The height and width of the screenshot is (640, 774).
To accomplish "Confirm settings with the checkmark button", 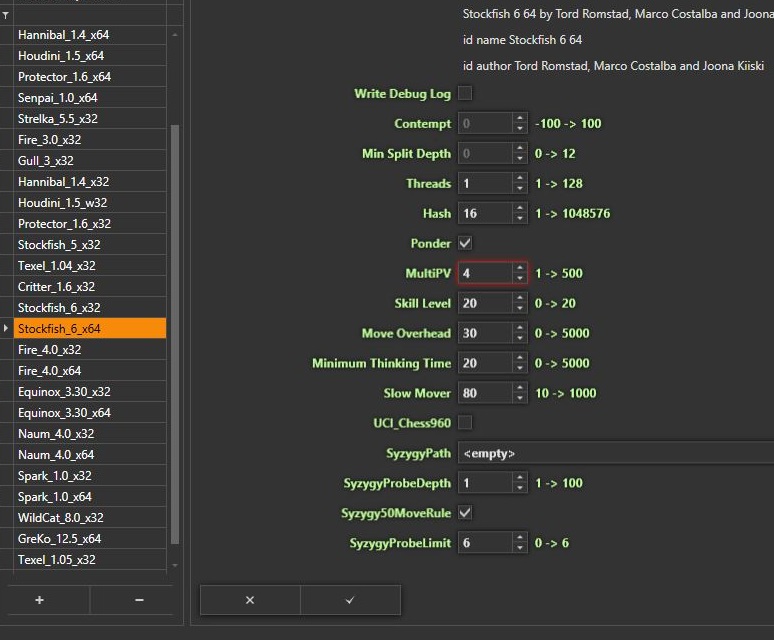I will point(350,600).
